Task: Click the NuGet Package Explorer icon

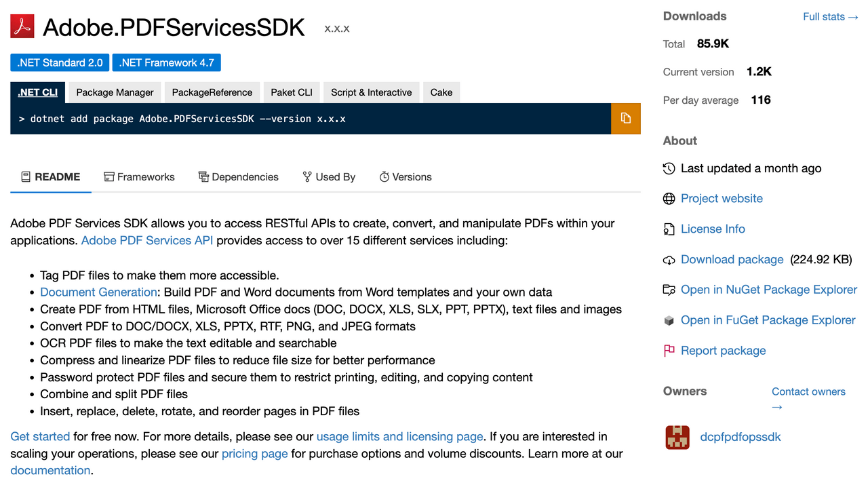Action: pyautogui.click(x=669, y=290)
